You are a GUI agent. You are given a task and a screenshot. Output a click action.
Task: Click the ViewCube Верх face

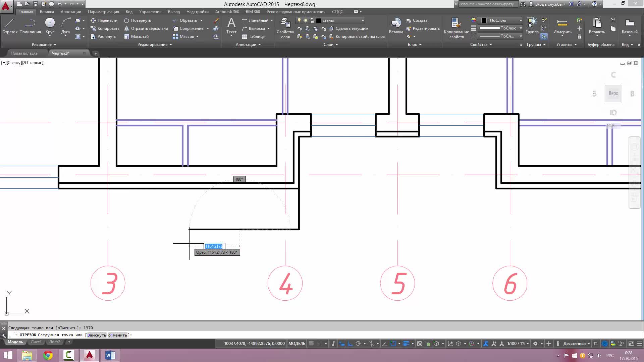(x=613, y=94)
